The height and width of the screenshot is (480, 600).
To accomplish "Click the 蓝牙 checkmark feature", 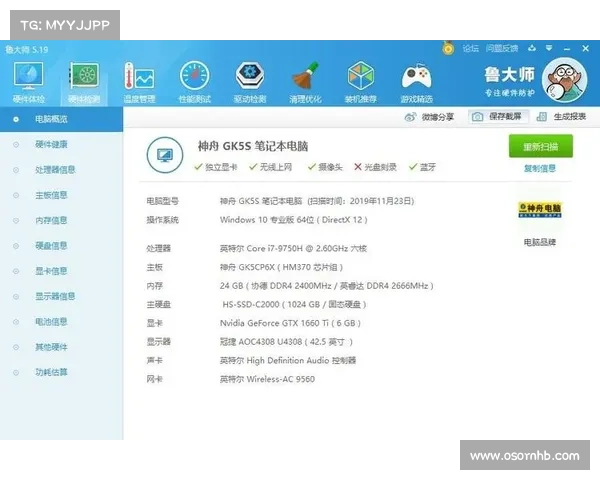I will 422,167.
